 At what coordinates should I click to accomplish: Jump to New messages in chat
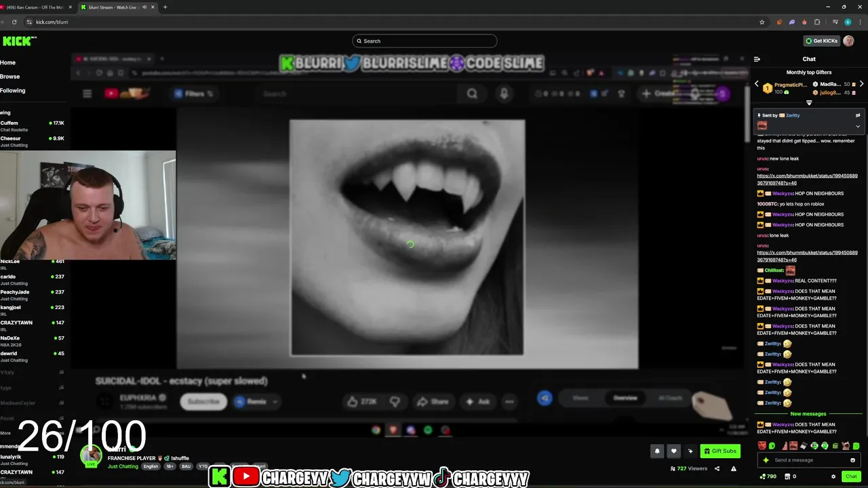(x=808, y=413)
